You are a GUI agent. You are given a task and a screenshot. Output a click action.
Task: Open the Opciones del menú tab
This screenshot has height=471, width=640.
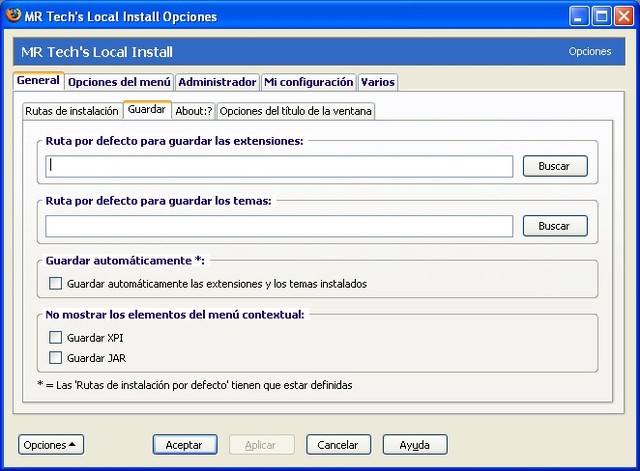click(119, 82)
